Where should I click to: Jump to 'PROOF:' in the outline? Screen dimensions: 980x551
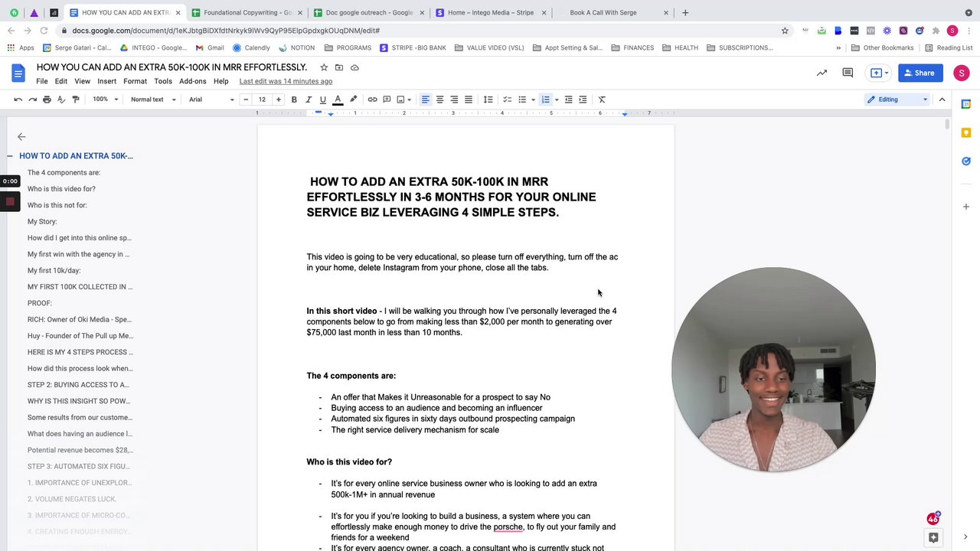tap(40, 303)
